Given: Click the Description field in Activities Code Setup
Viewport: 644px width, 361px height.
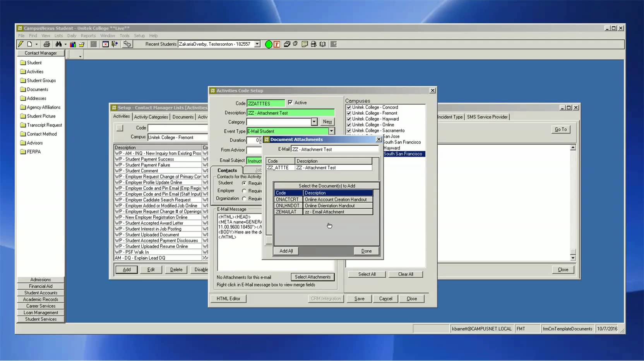Looking at the screenshot, I should [x=291, y=113].
